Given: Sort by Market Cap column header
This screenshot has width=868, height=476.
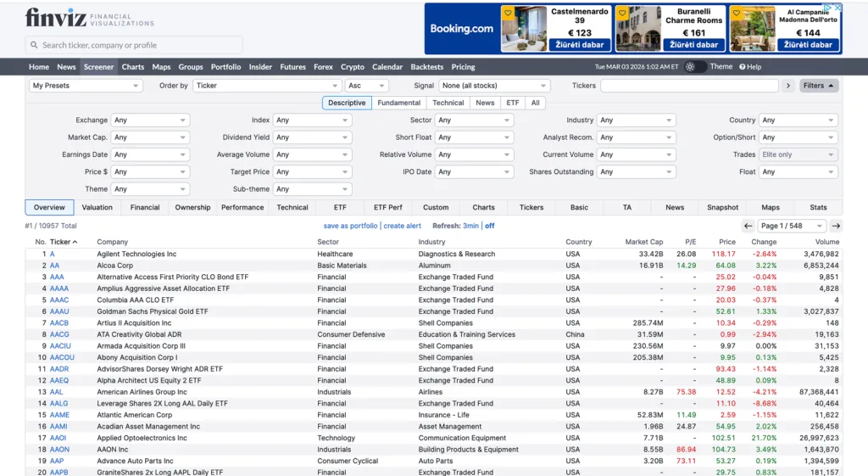Looking at the screenshot, I should (644, 242).
